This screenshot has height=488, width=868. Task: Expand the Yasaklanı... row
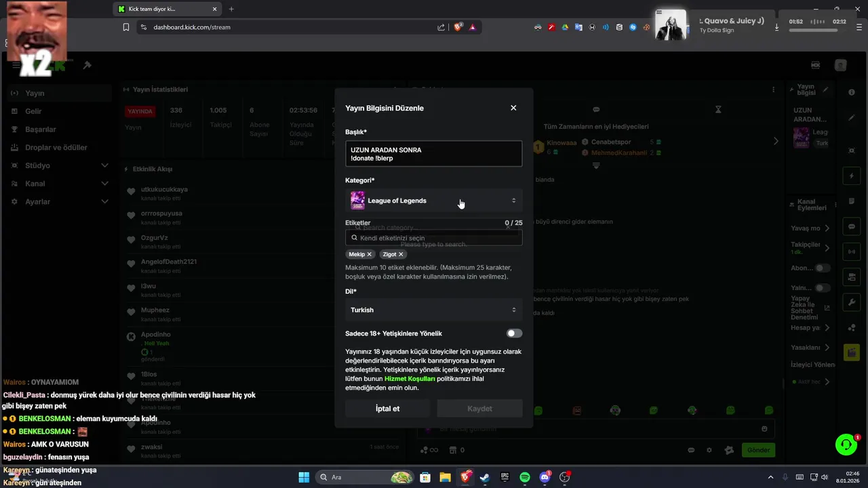point(810,348)
